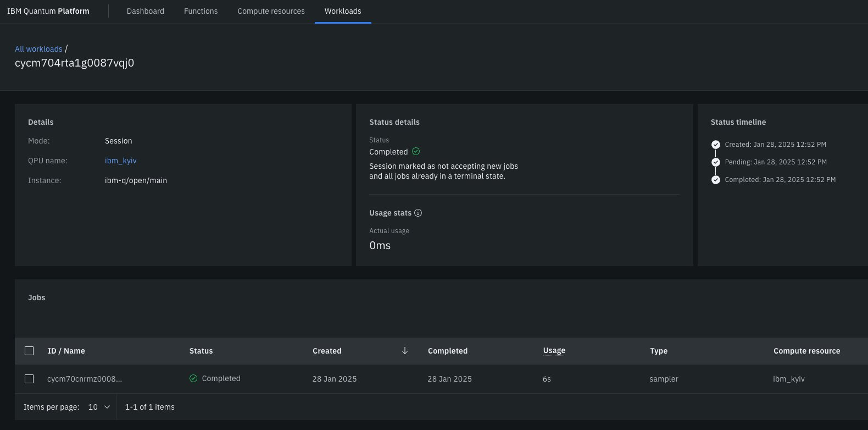Viewport: 868px width, 430px height.
Task: Sort jobs by the Created column
Action: pyautogui.click(x=327, y=351)
